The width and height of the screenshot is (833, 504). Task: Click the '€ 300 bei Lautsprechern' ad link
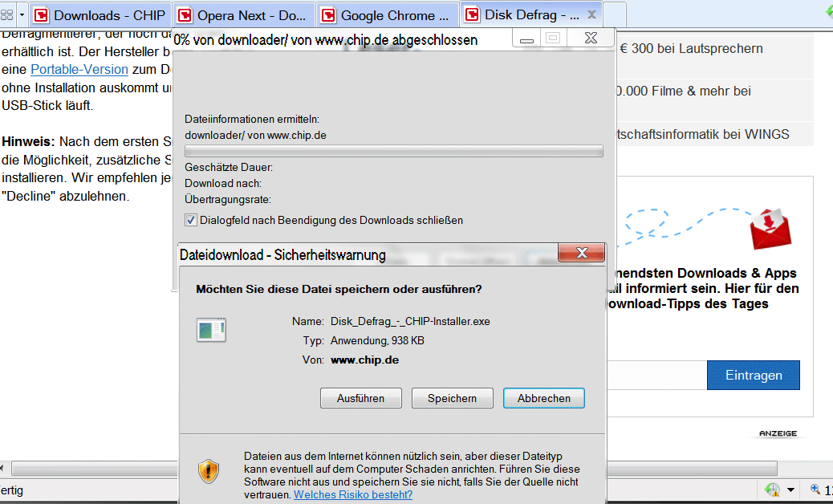click(x=691, y=48)
